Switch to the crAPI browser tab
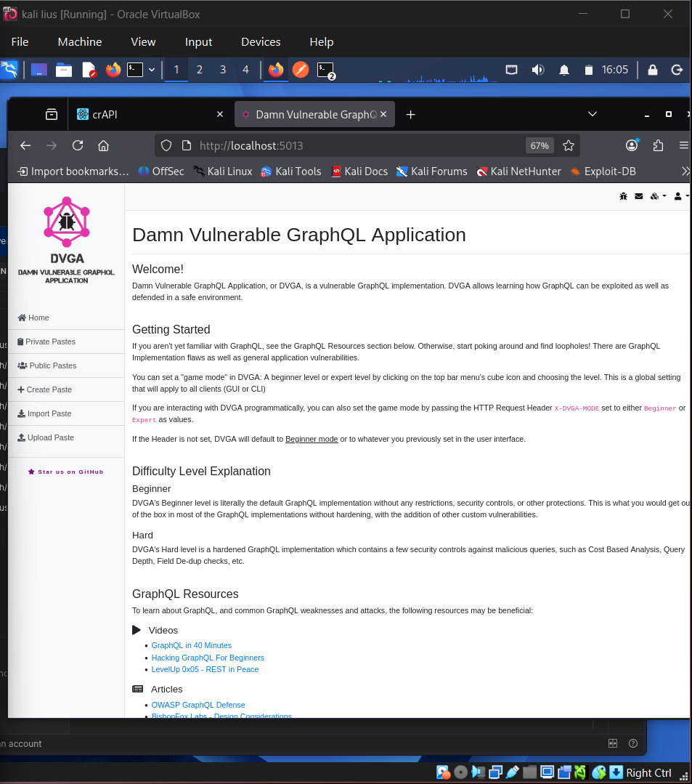The image size is (692, 784). pyautogui.click(x=150, y=115)
